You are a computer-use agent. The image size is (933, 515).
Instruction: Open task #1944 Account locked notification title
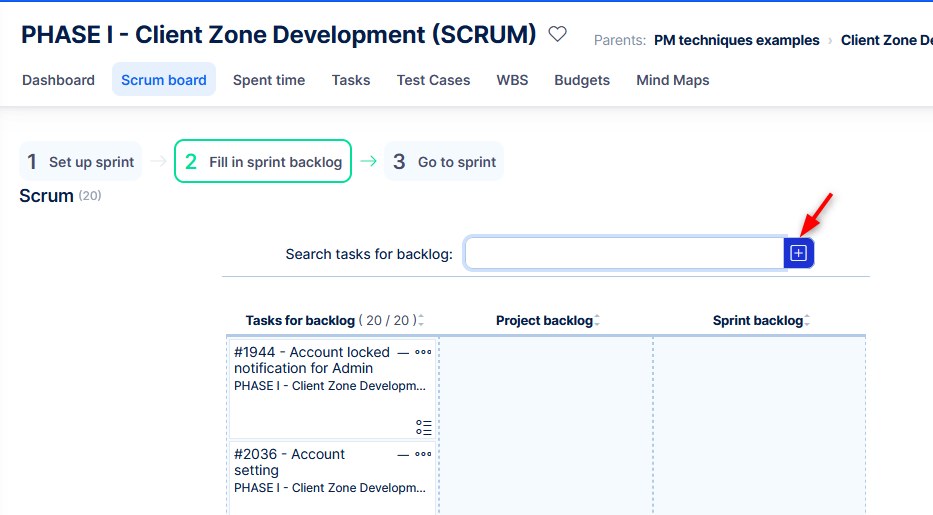pos(312,360)
